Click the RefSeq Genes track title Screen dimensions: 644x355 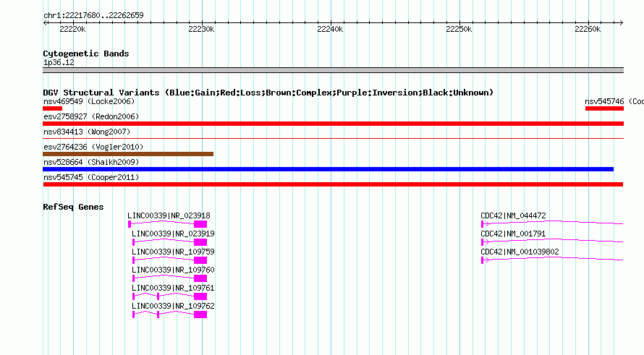(x=73, y=207)
